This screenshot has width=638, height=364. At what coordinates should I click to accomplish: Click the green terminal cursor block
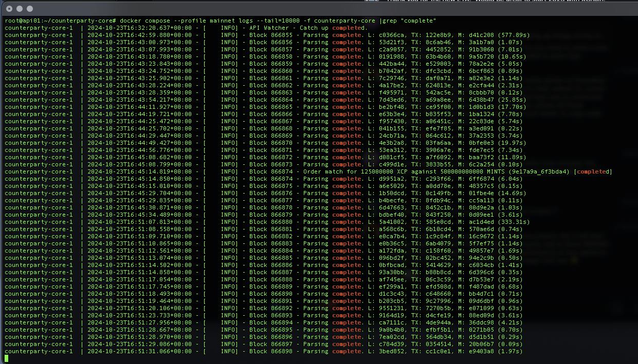[6, 358]
